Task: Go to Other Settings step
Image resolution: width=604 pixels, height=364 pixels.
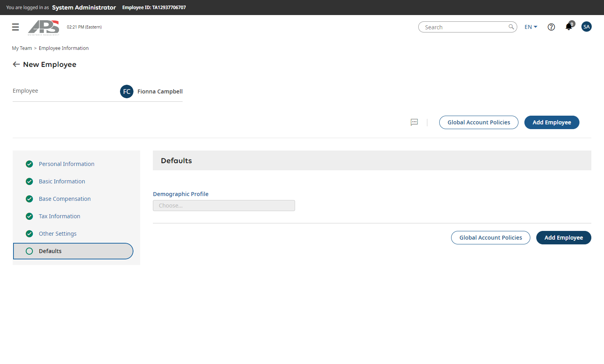Action: point(57,234)
